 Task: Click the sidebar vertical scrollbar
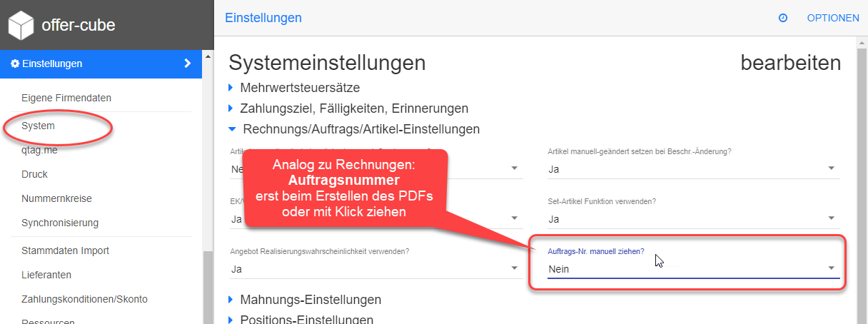pos(208,285)
